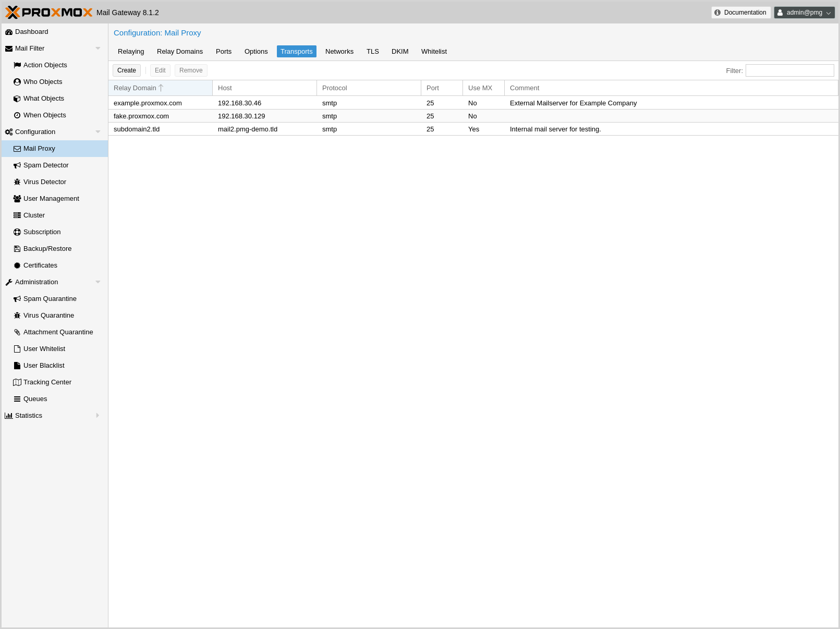
Task: Select the fake.proxmox.com transport row
Action: coord(141,116)
